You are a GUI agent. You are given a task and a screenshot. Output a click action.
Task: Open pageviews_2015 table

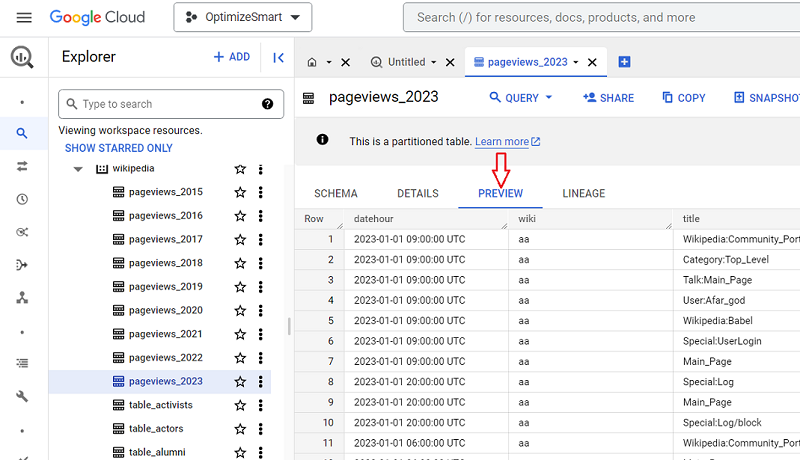166,192
